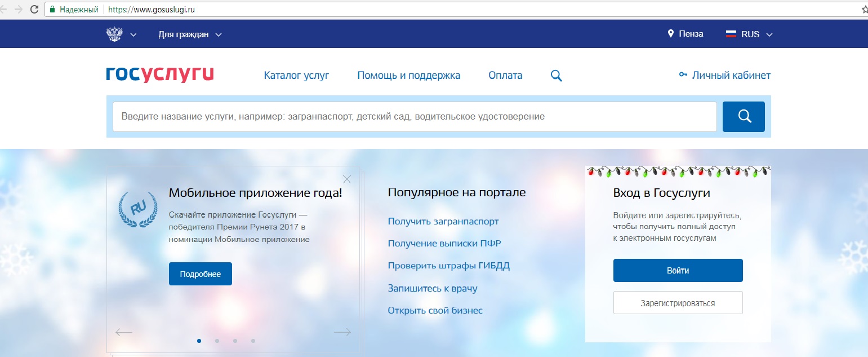Focus the service name search field
The height and width of the screenshot is (357, 868).
coord(415,117)
